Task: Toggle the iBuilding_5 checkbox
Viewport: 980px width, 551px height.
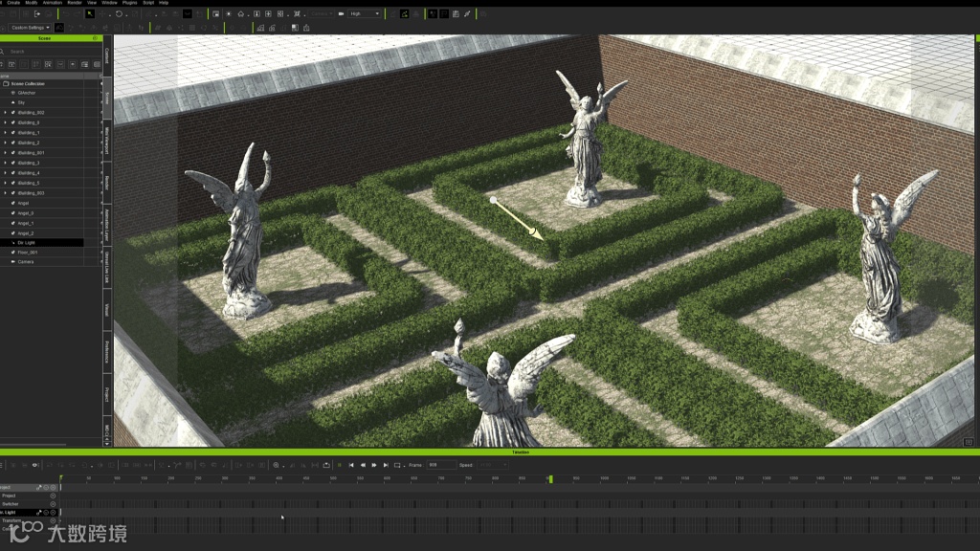Action: (13, 183)
